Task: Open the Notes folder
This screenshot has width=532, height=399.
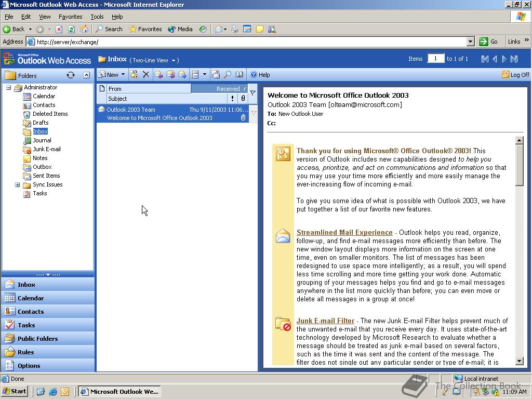Action: click(40, 158)
